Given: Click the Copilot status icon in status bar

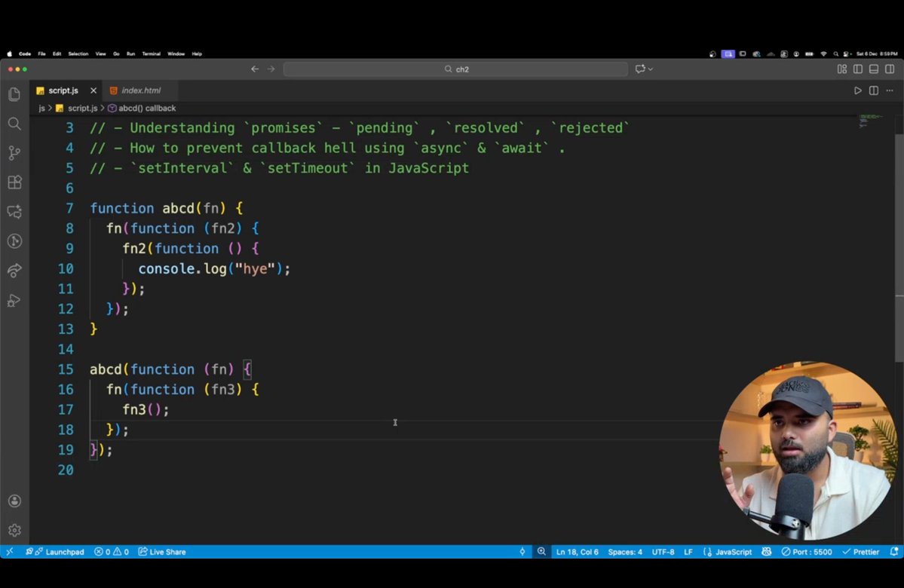Looking at the screenshot, I should pos(766,552).
